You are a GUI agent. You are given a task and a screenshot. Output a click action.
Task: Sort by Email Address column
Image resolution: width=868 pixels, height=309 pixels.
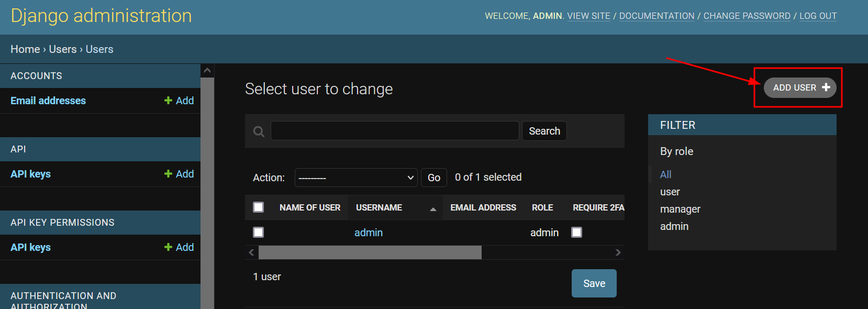tap(483, 207)
